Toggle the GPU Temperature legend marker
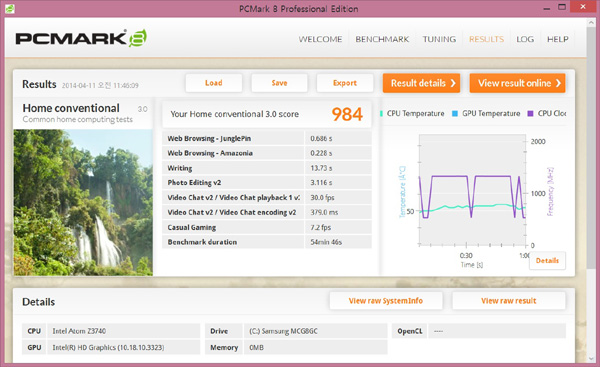The width and height of the screenshot is (600, 367). pyautogui.click(x=455, y=113)
